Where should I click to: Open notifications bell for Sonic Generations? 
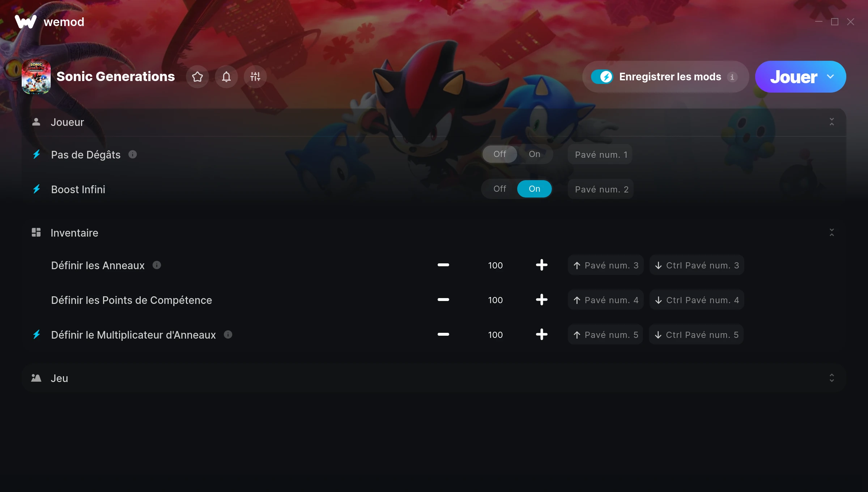(x=226, y=77)
